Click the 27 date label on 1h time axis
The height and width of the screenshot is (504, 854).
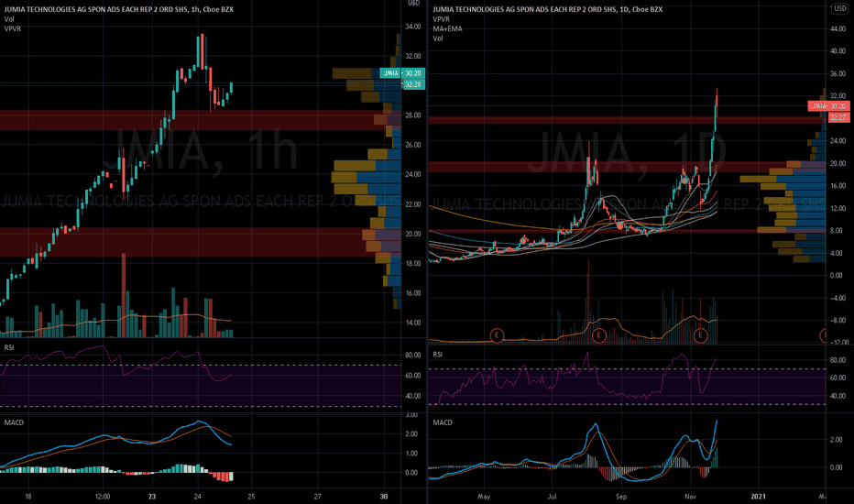pyautogui.click(x=318, y=497)
